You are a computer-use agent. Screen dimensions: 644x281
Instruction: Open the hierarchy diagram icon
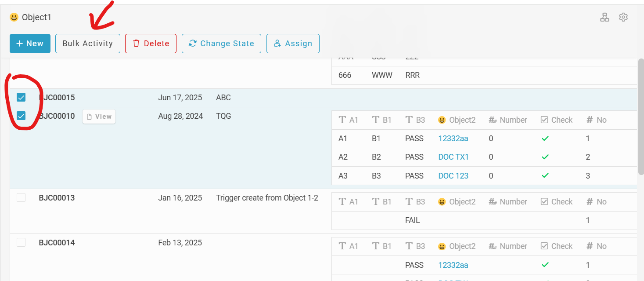pos(604,17)
